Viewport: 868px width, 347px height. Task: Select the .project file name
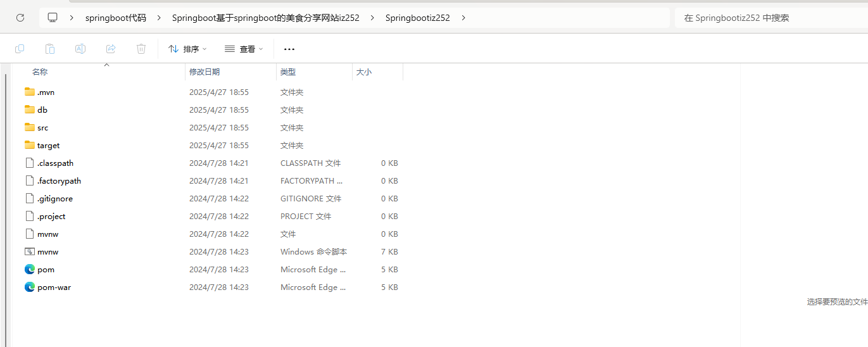(51, 217)
